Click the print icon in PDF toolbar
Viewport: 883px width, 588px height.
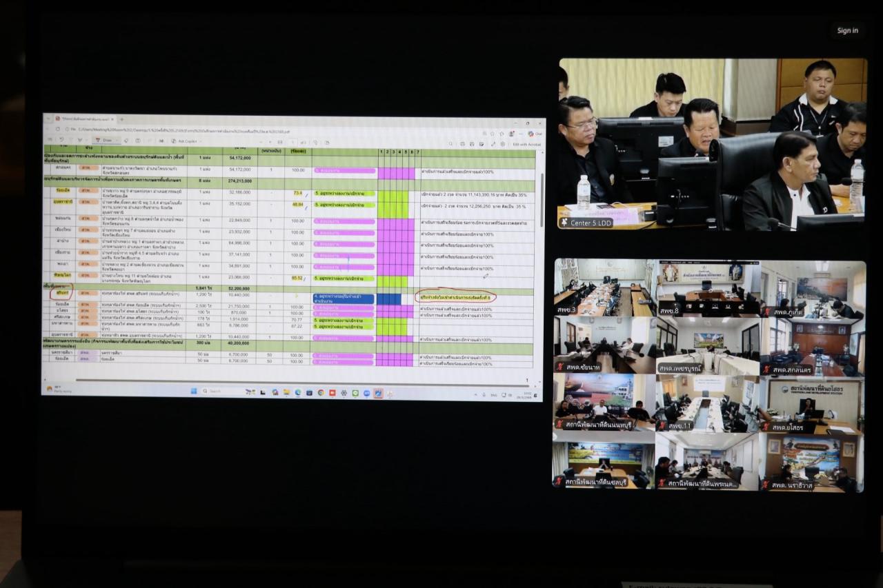(462, 143)
